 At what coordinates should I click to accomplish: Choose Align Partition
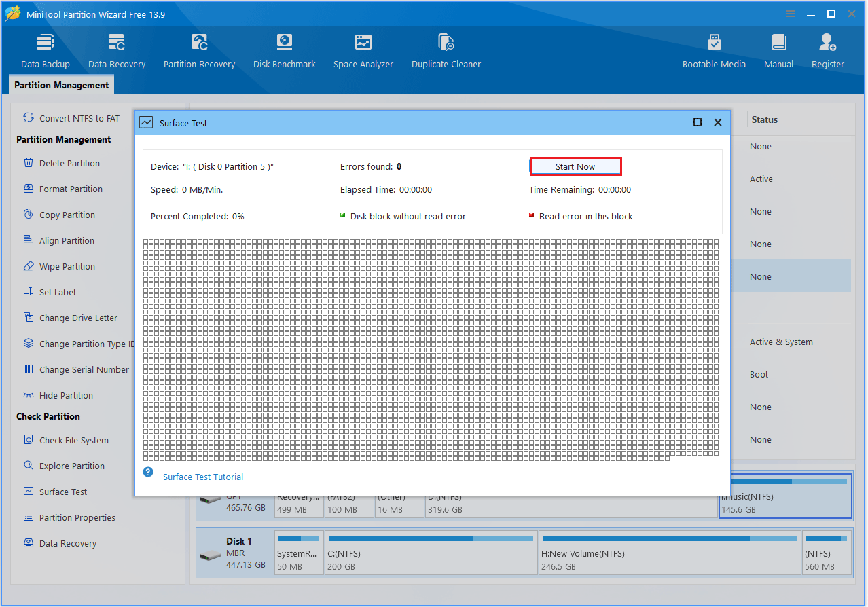click(x=58, y=240)
